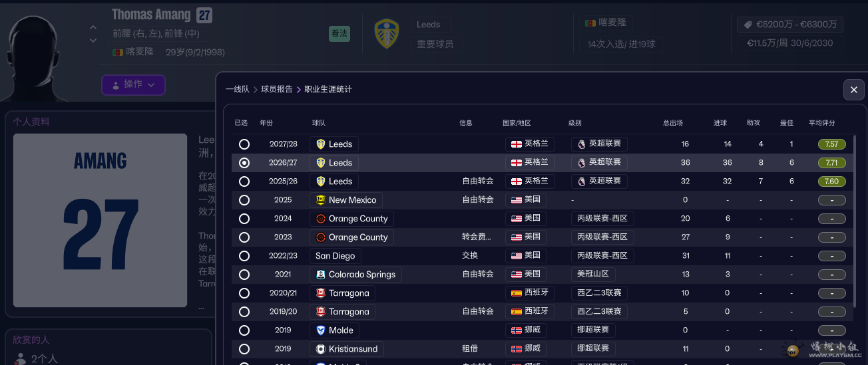The width and height of the screenshot is (868, 365).
Task: Click the Colorado Springs club badge icon
Action: 321,275
